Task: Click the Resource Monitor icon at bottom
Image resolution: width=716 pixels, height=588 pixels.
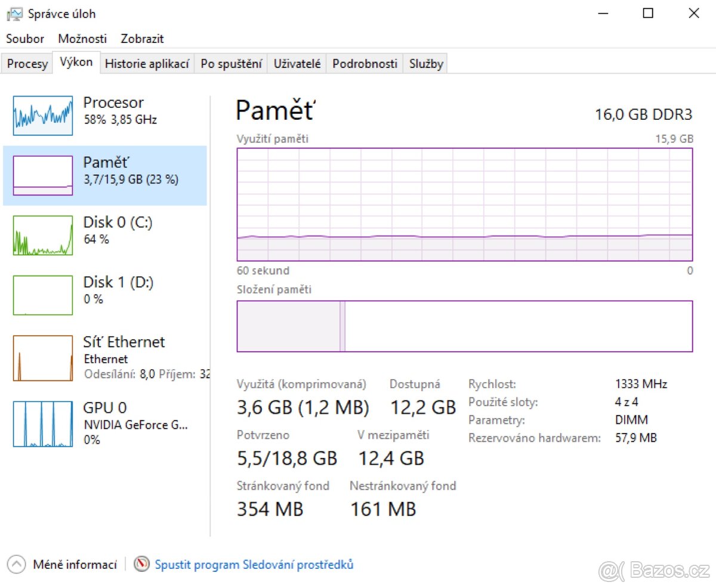Action: (141, 564)
